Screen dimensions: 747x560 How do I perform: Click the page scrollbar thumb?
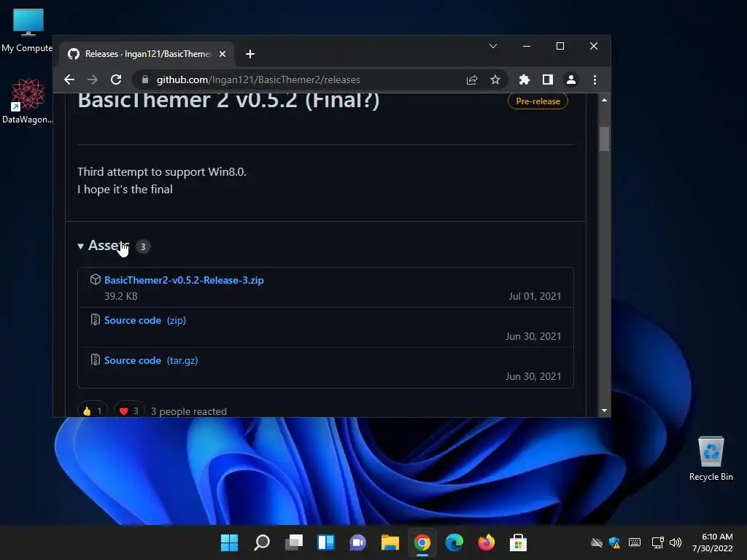click(604, 139)
